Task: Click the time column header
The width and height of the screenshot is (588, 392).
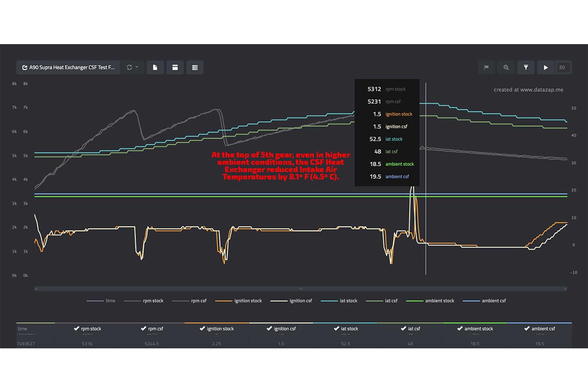Action: 23,329
